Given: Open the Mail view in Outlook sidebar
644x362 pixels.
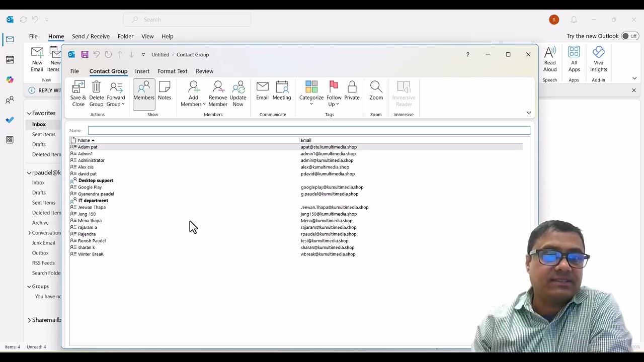Looking at the screenshot, I should 10,39.
